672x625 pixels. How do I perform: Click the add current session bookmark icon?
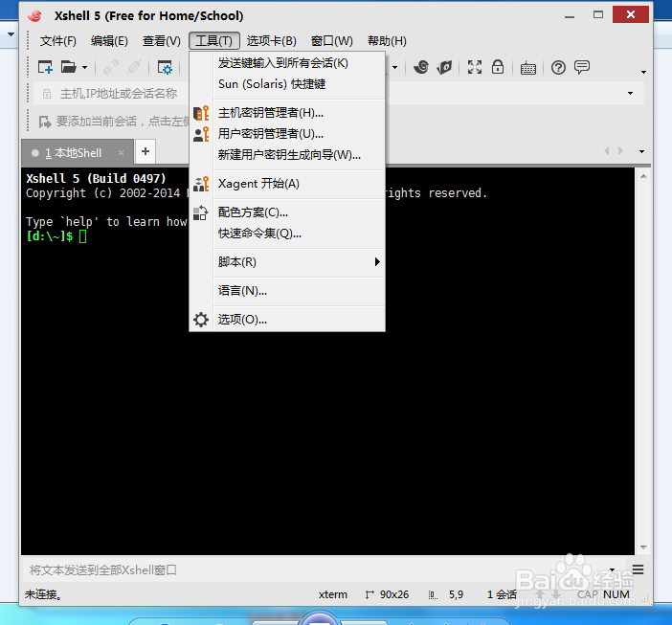(45, 123)
